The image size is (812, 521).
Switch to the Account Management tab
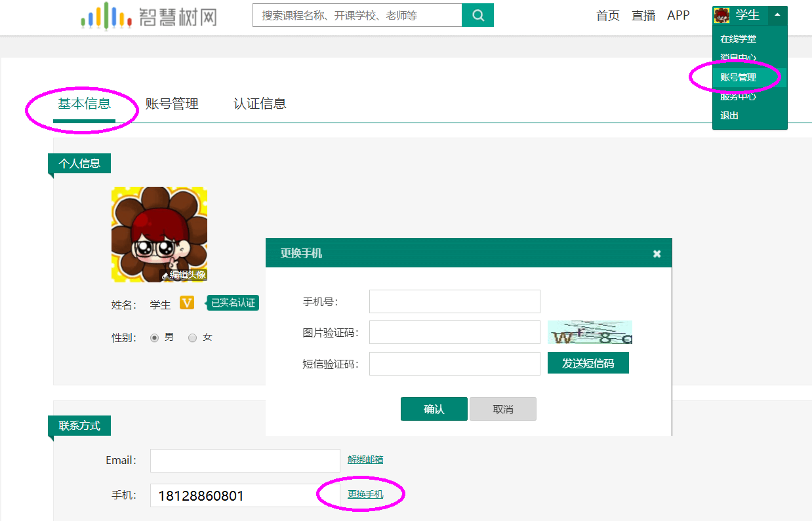point(172,104)
